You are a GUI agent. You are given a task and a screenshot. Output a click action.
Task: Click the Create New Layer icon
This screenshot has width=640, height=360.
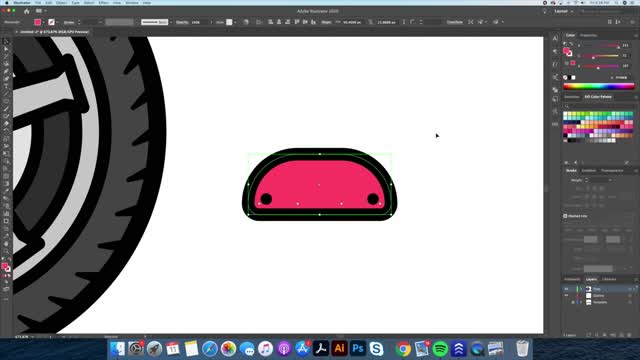click(x=621, y=335)
